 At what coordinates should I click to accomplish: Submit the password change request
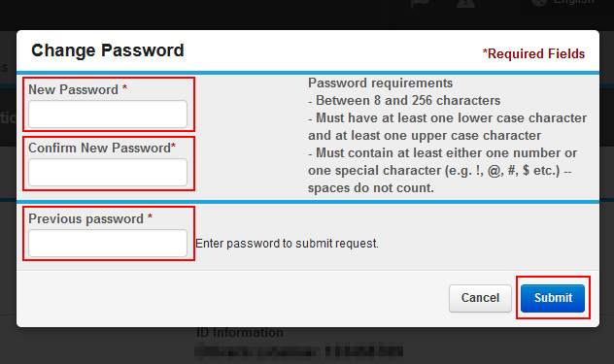point(553,298)
